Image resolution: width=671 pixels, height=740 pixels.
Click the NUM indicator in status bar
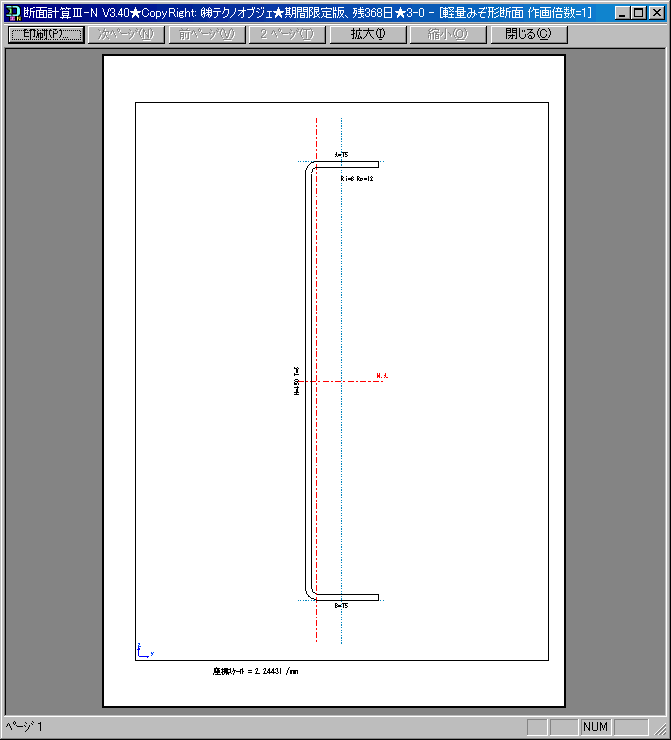(595, 727)
